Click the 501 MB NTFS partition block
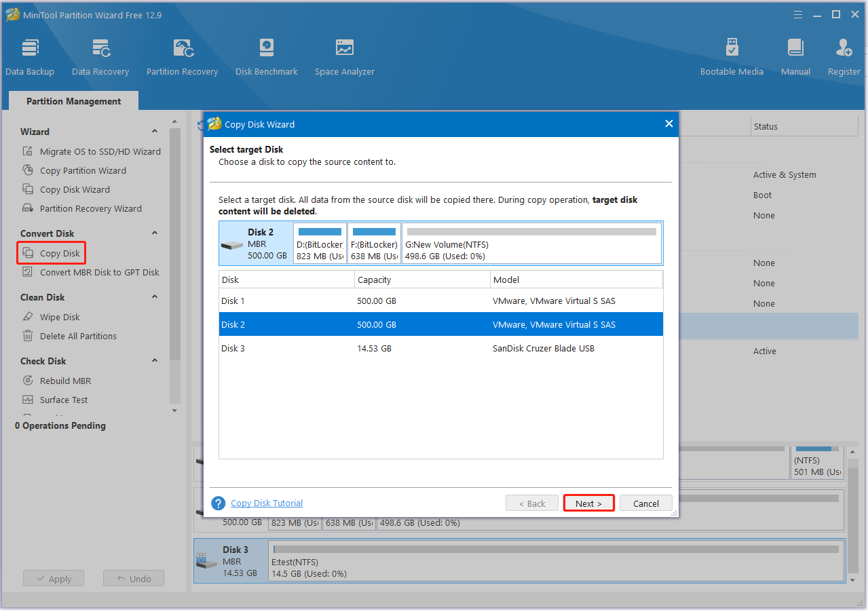The width and height of the screenshot is (868, 612). tap(817, 461)
